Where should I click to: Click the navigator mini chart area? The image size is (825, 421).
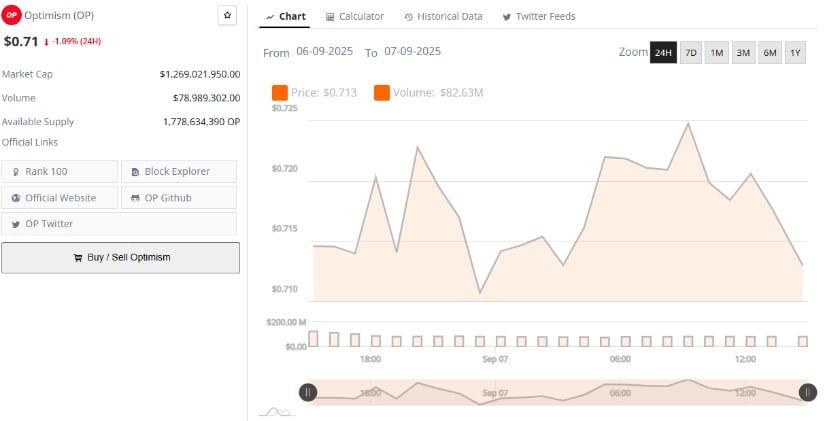click(558, 393)
